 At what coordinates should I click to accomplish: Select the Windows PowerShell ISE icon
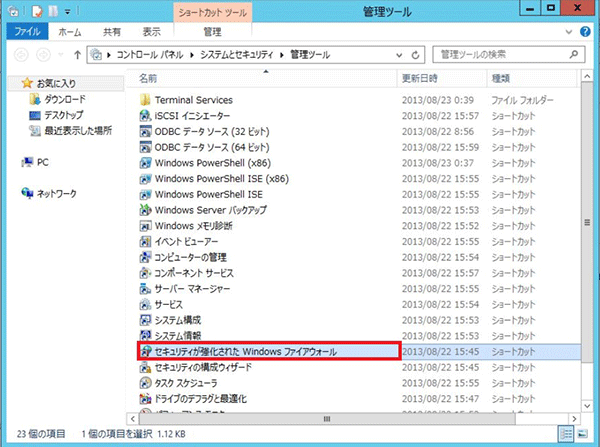pos(145,194)
